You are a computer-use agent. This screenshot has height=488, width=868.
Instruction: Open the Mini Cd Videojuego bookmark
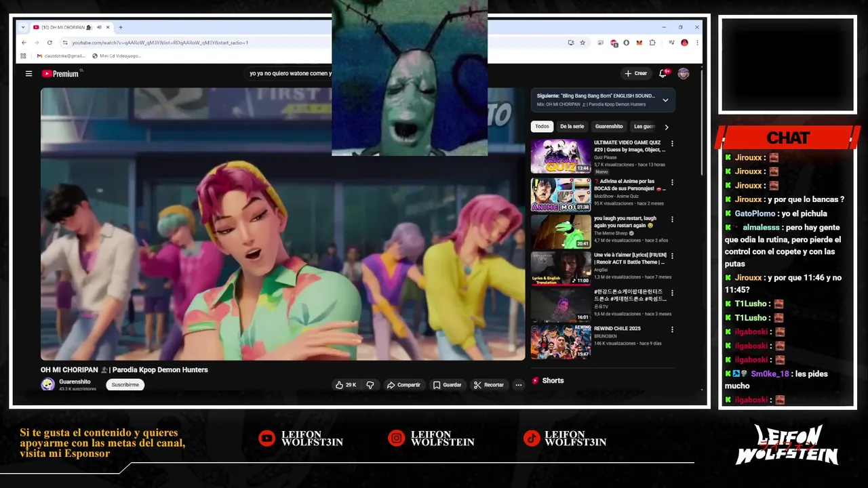pos(117,56)
